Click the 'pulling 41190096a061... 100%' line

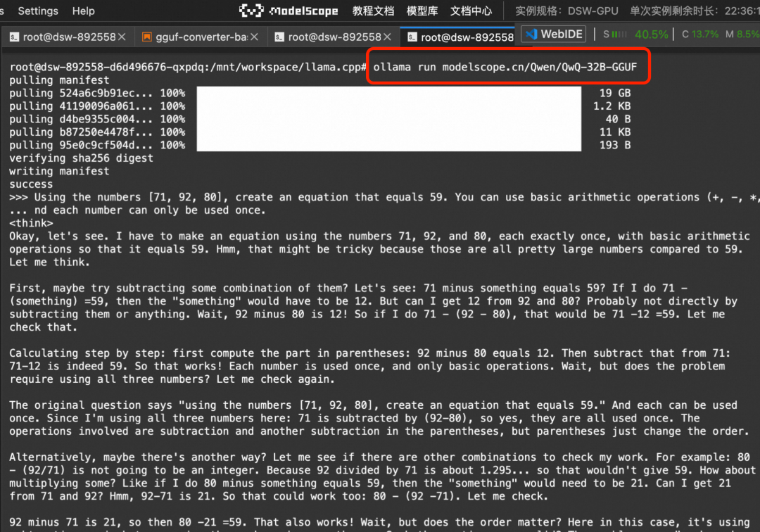coord(97,106)
